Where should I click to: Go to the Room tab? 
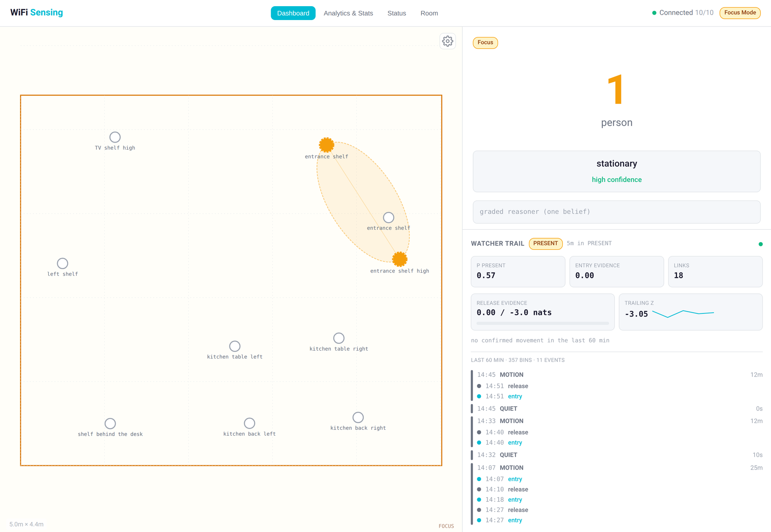pos(429,13)
